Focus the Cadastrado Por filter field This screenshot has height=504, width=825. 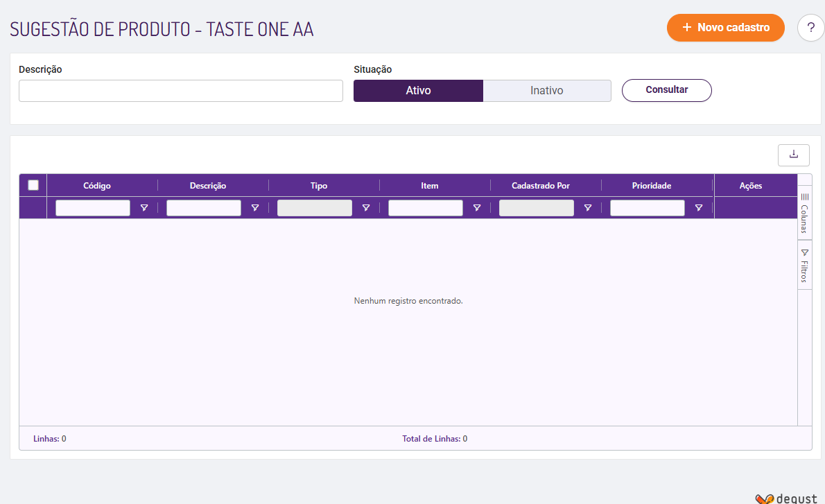pyautogui.click(x=537, y=208)
